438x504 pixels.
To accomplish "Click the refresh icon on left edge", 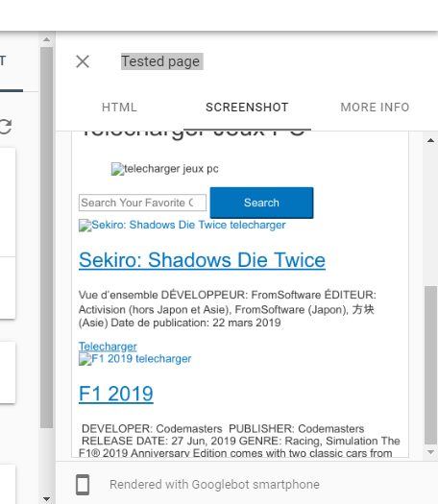I will point(6,127).
